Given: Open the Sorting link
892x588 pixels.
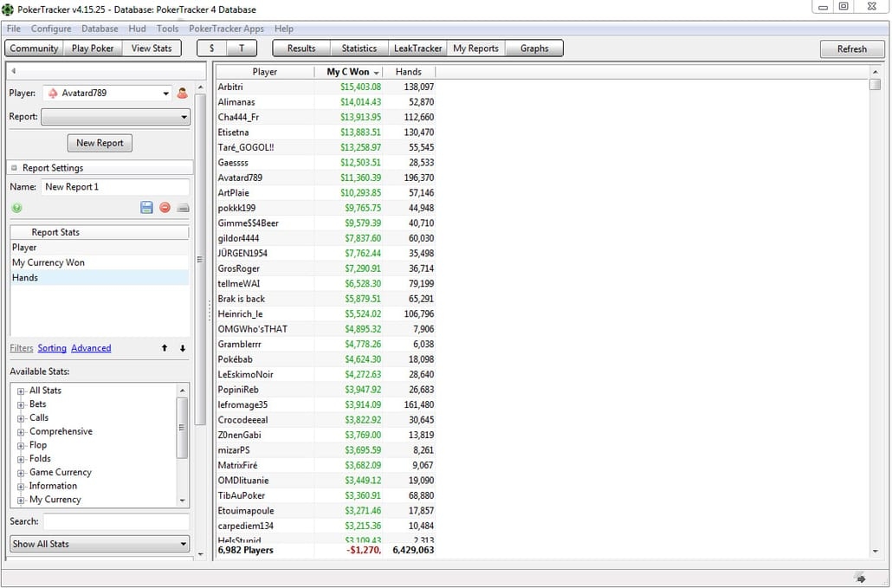Looking at the screenshot, I should [x=52, y=348].
